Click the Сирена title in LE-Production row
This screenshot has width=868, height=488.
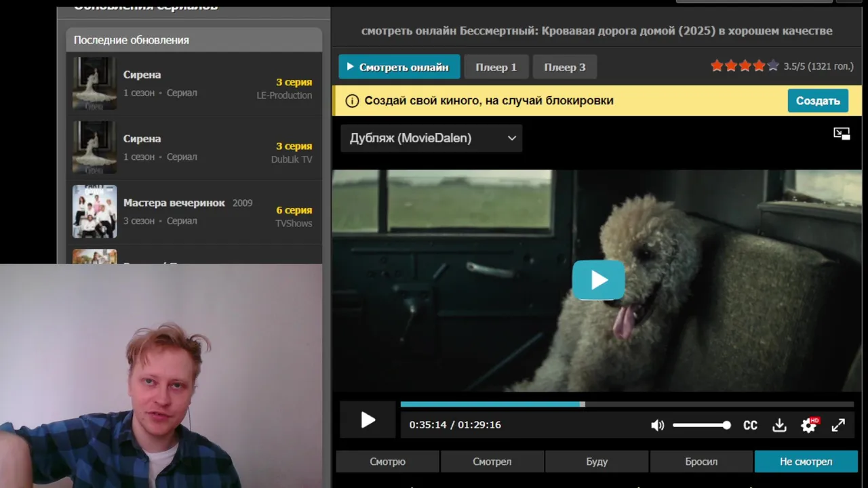click(142, 75)
